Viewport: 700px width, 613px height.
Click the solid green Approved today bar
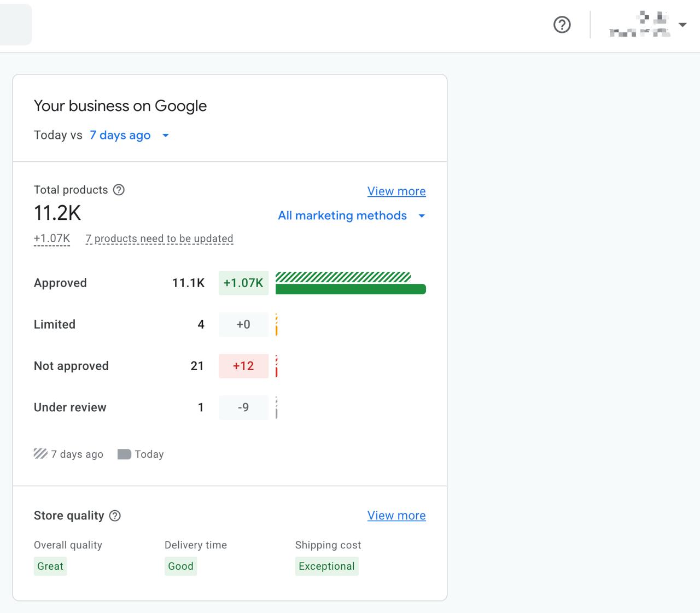point(351,289)
